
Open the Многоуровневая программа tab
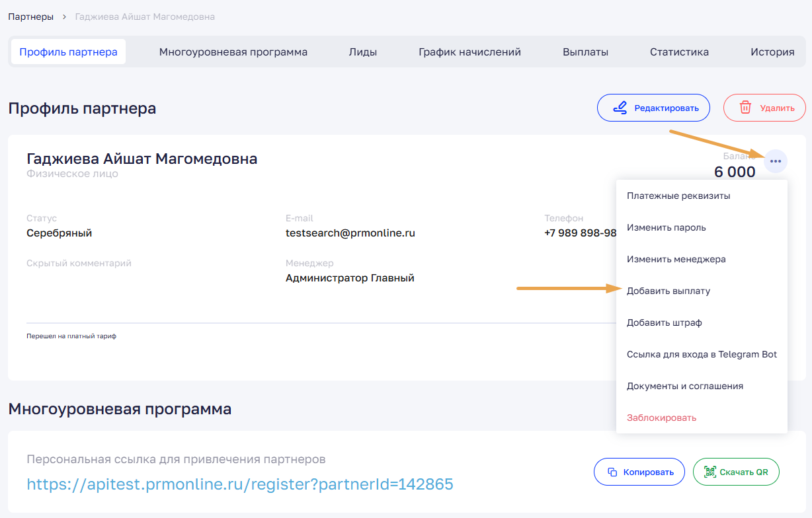click(x=233, y=52)
